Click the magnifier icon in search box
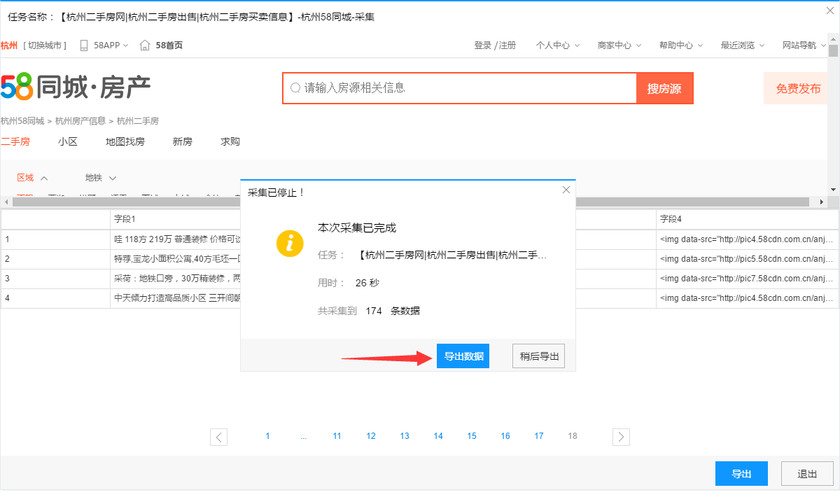 pyautogui.click(x=295, y=88)
